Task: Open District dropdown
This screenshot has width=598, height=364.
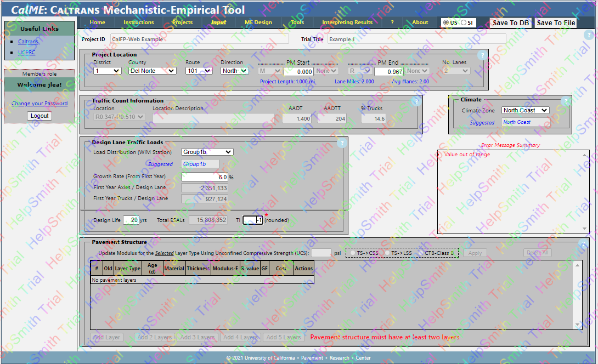Action: pos(107,71)
